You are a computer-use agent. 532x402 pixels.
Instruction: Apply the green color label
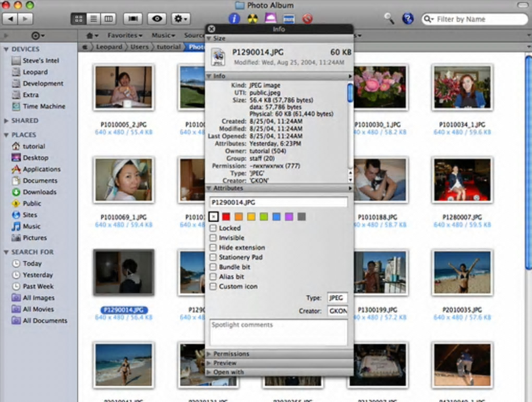pyautogui.click(x=263, y=216)
